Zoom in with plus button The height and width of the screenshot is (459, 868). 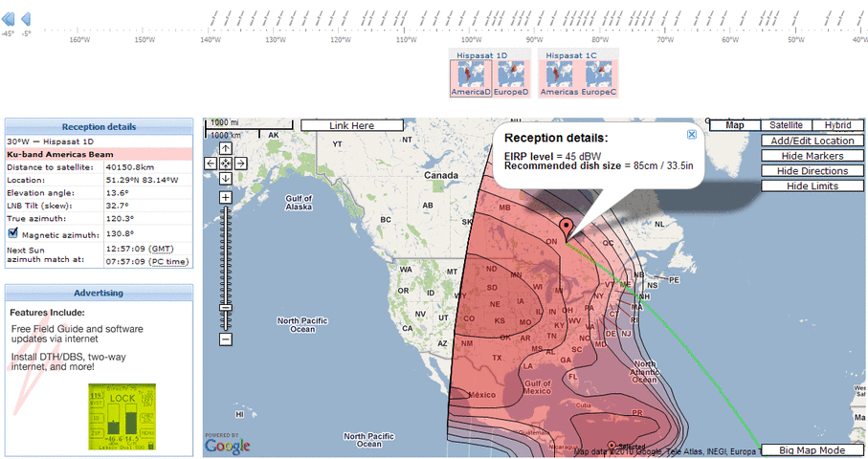225,197
